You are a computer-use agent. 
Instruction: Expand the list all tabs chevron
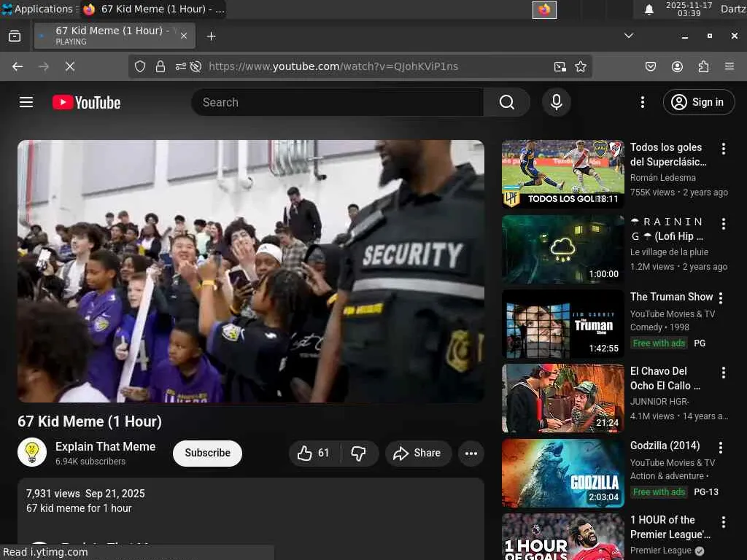point(628,36)
